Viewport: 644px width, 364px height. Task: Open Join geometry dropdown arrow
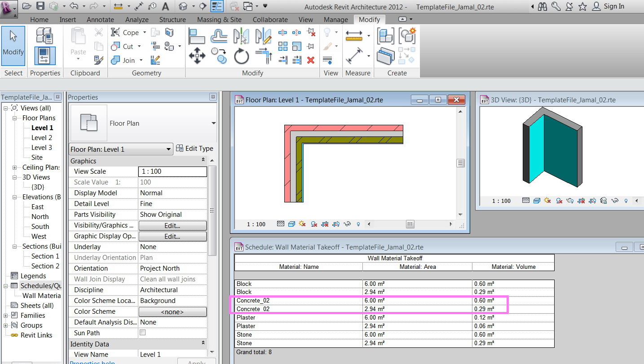coord(141,60)
